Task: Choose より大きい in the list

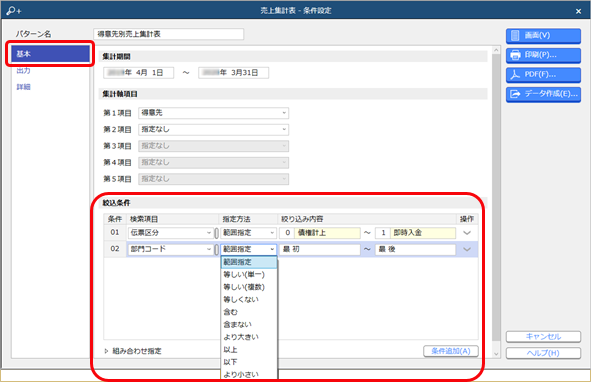Action: [249, 337]
